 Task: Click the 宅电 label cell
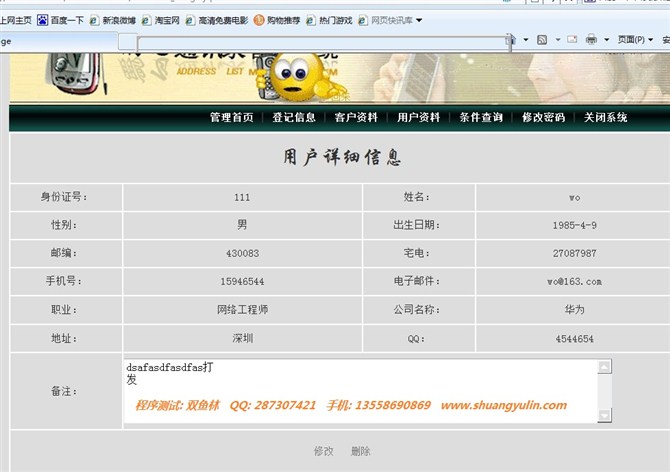pos(418,253)
